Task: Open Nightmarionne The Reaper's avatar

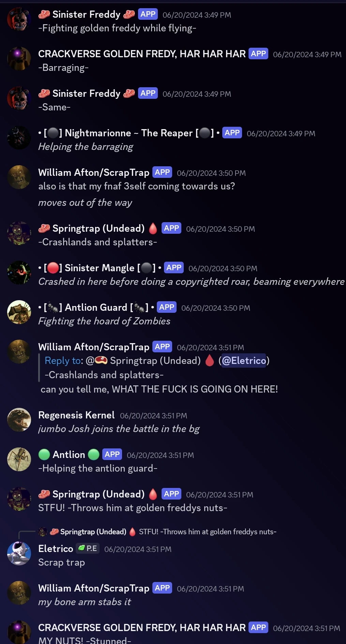Action: pos(19,138)
